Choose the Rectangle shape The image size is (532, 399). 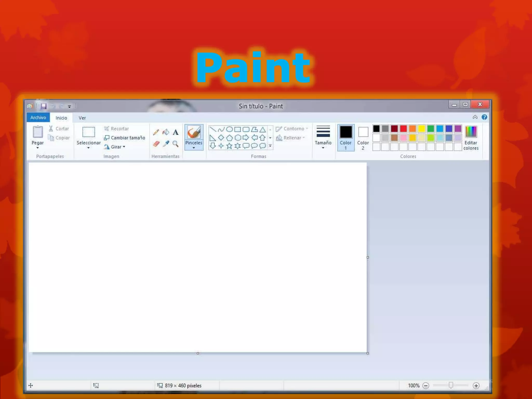[x=238, y=129]
